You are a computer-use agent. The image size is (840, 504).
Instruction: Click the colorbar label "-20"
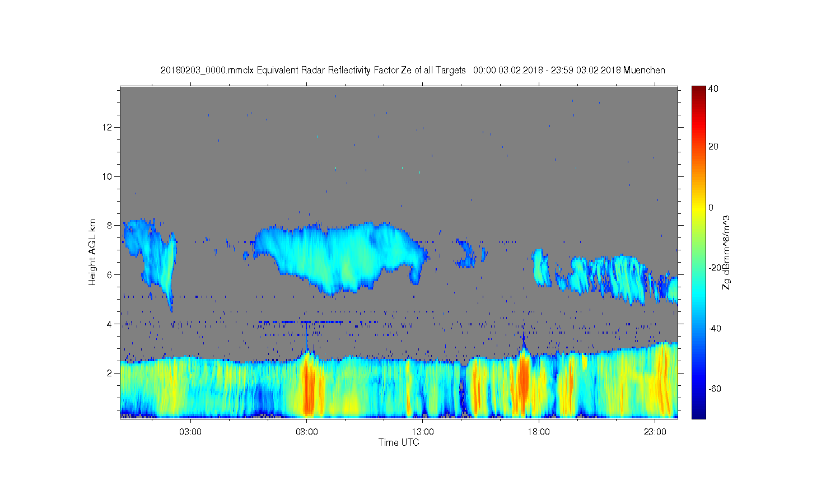coord(715,268)
